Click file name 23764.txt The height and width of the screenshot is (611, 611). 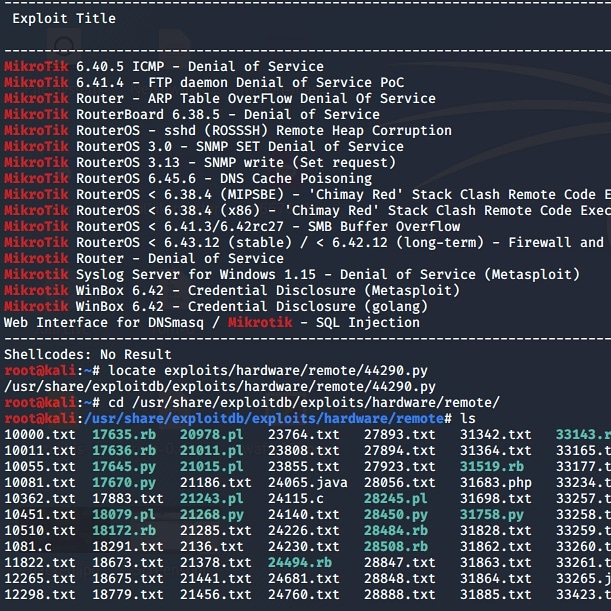point(304,434)
